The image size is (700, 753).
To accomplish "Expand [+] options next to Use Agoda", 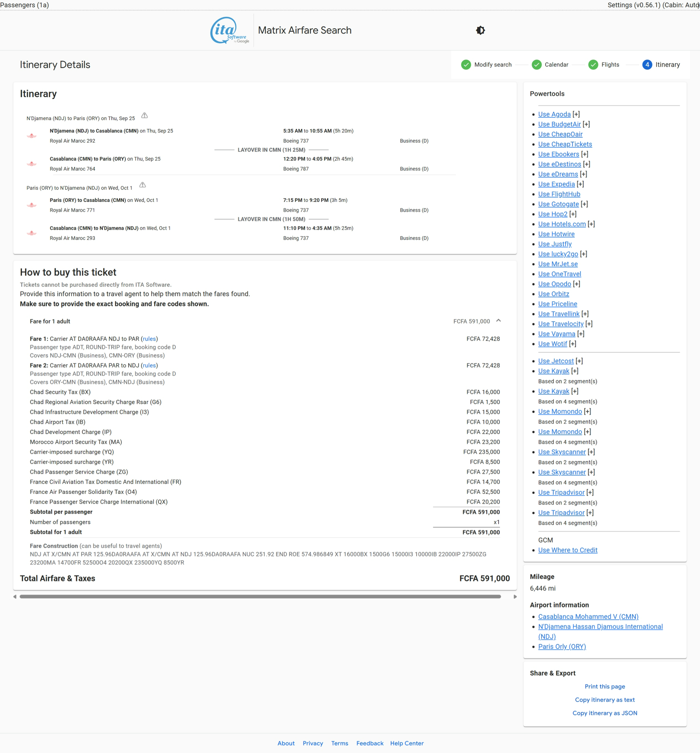I will pyautogui.click(x=576, y=114).
